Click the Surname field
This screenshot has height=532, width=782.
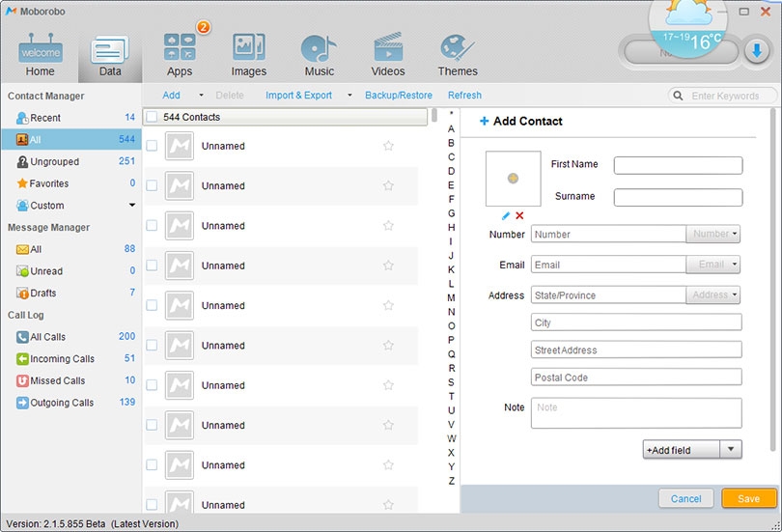coord(679,197)
